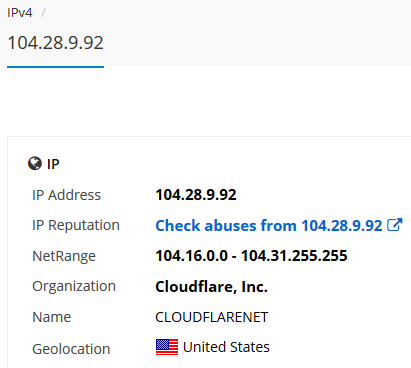The image size is (411, 368).
Task: Click the globe icon beside IP heading
Action: [x=35, y=164]
